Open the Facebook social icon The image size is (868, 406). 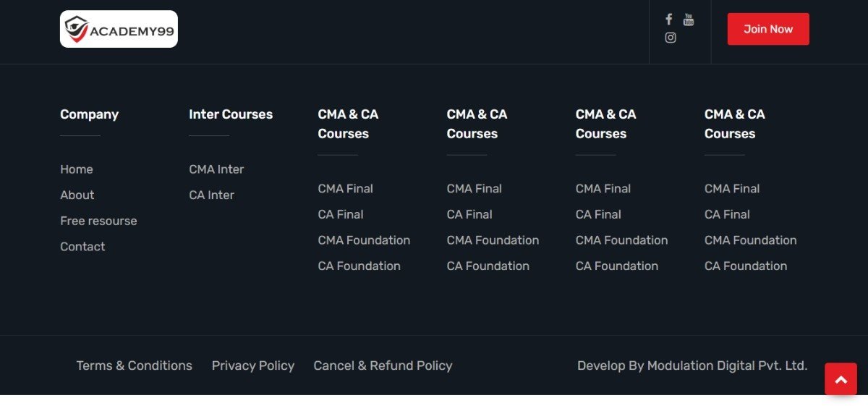tap(669, 20)
